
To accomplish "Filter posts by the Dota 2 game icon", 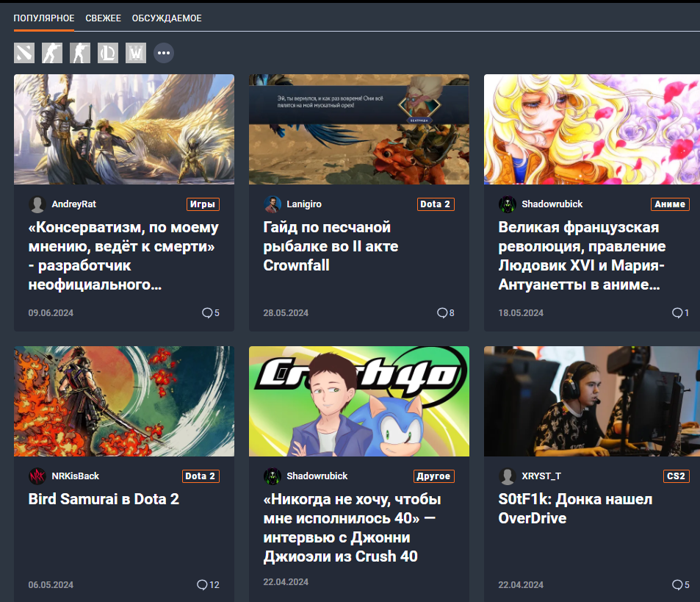I will (24, 53).
